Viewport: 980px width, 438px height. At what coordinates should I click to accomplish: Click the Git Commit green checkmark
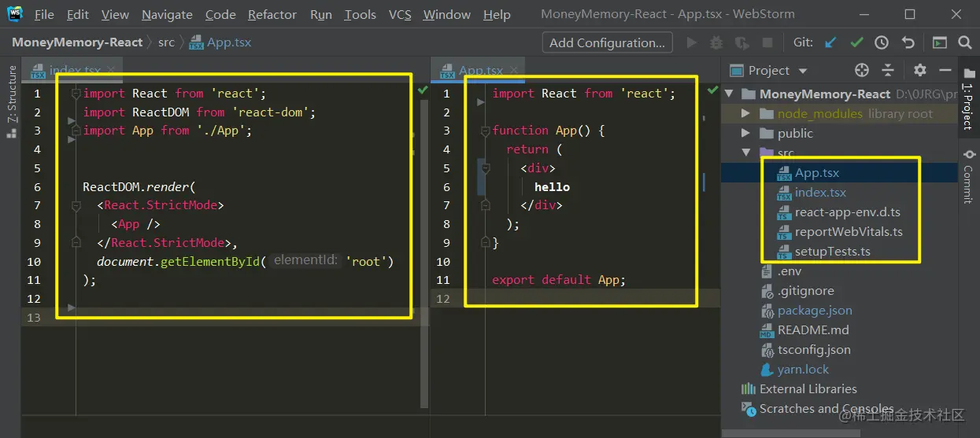[x=856, y=42]
